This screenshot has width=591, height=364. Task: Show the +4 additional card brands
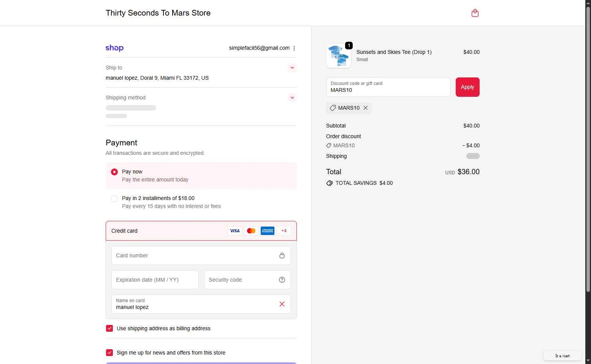click(x=284, y=231)
